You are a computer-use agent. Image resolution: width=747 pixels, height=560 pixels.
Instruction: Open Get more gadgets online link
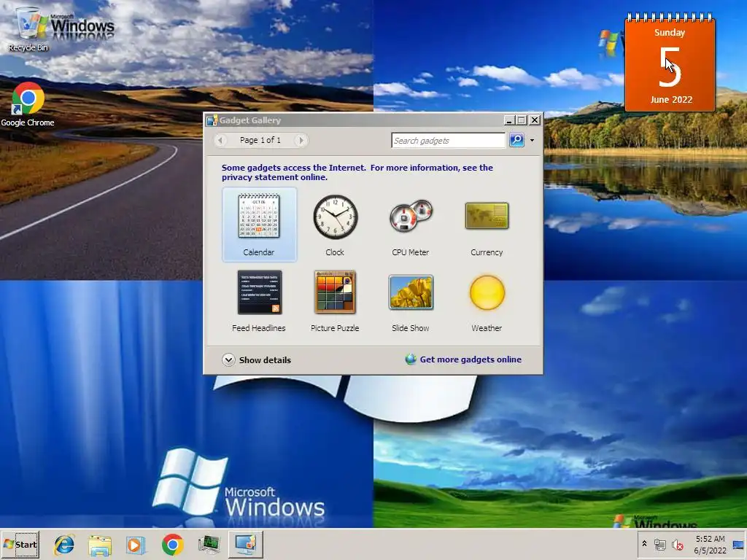pos(471,359)
